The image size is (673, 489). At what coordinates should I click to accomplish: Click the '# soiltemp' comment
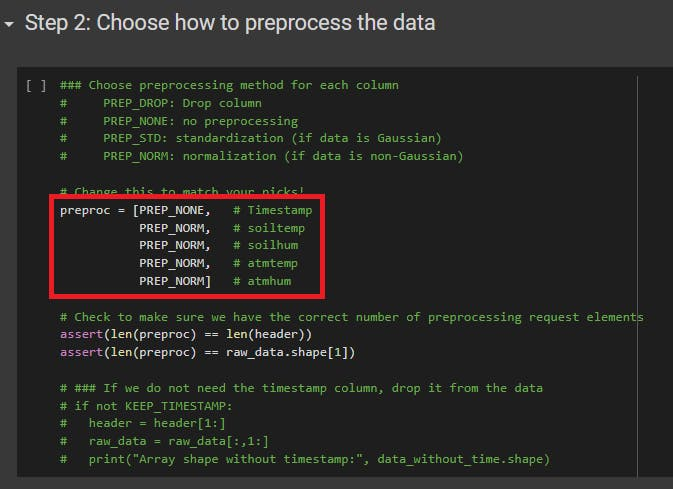(x=268, y=228)
